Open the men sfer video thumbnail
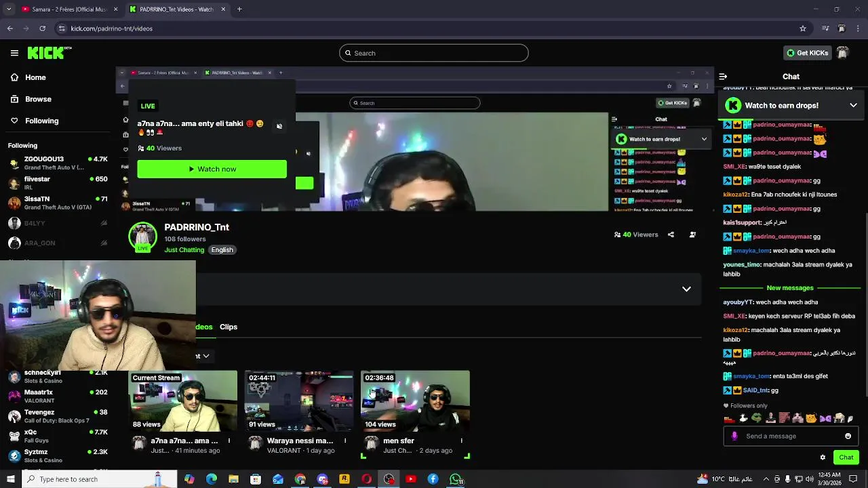Image resolution: width=868 pixels, height=488 pixels. tap(415, 401)
